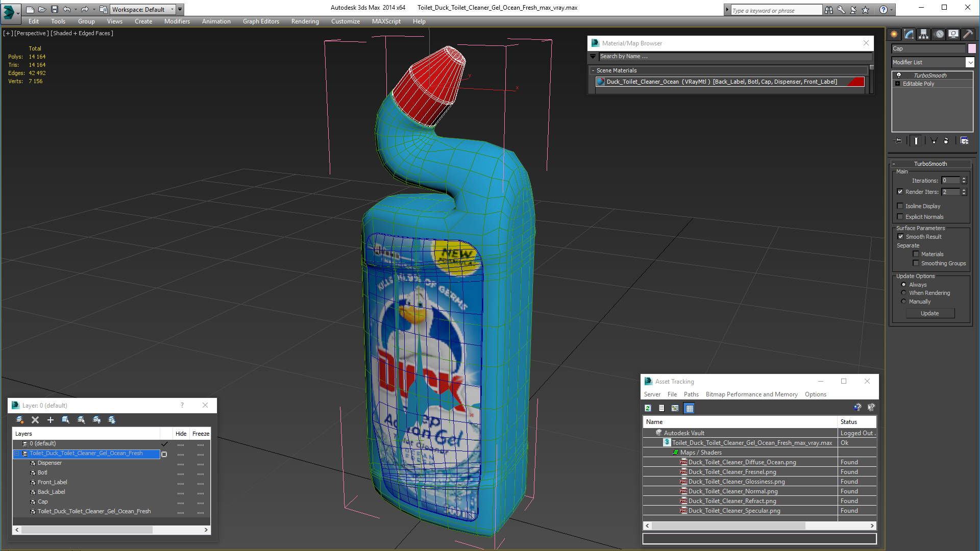Open the Help dropdown arrow in title bar
The width and height of the screenshot is (980, 551).
pyautogui.click(x=891, y=10)
